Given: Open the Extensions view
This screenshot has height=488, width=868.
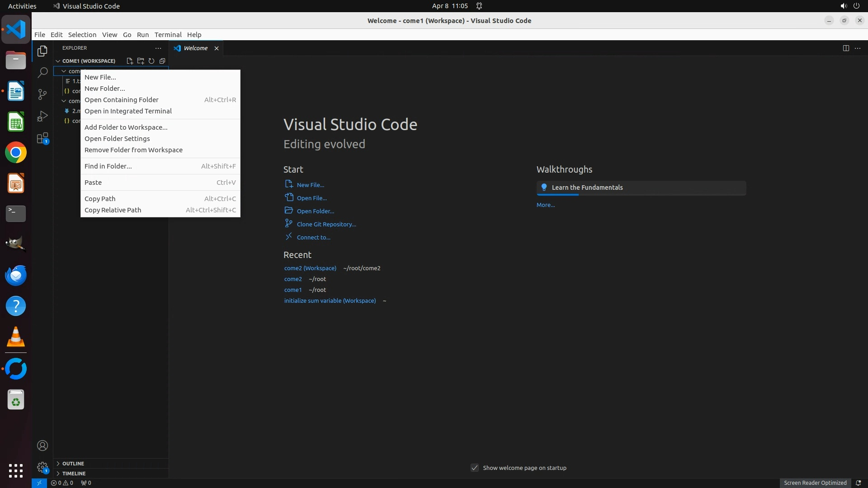Looking at the screenshot, I should pyautogui.click(x=42, y=138).
